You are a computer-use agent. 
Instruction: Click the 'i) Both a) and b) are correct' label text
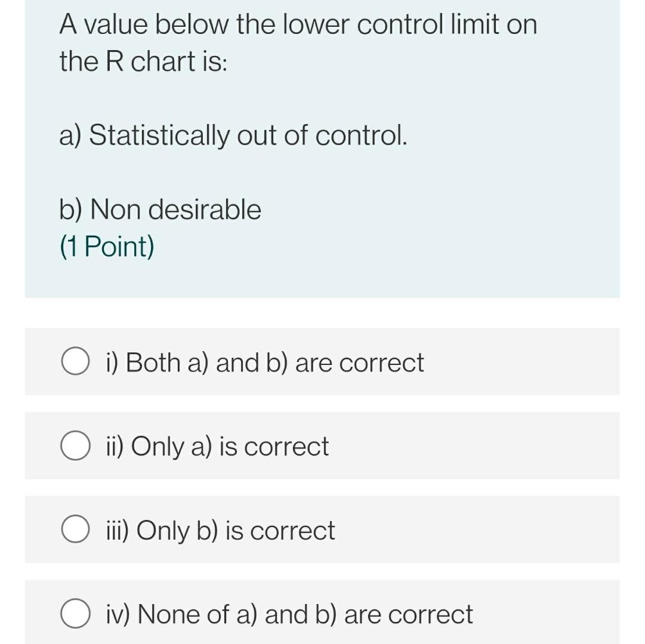tap(265, 363)
